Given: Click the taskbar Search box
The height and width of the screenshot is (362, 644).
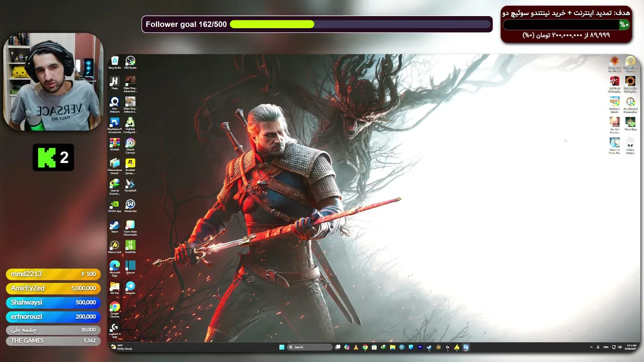Looking at the screenshot, I should coord(310,347).
